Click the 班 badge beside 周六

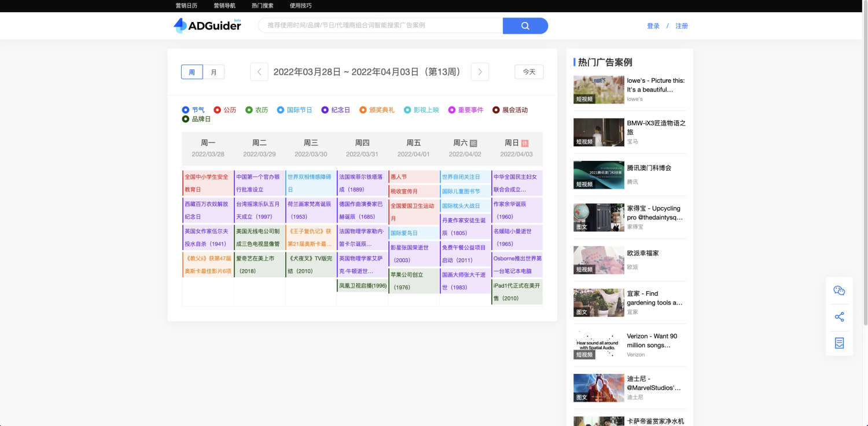[473, 143]
